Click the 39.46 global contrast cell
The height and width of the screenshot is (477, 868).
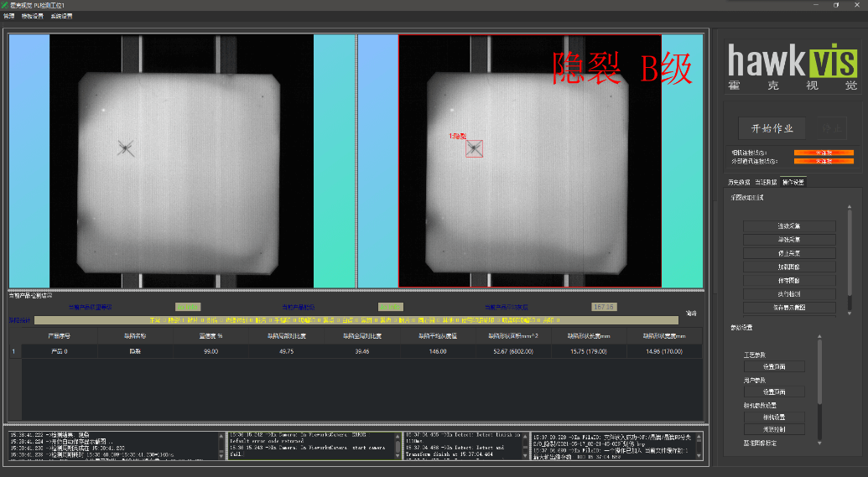point(362,351)
